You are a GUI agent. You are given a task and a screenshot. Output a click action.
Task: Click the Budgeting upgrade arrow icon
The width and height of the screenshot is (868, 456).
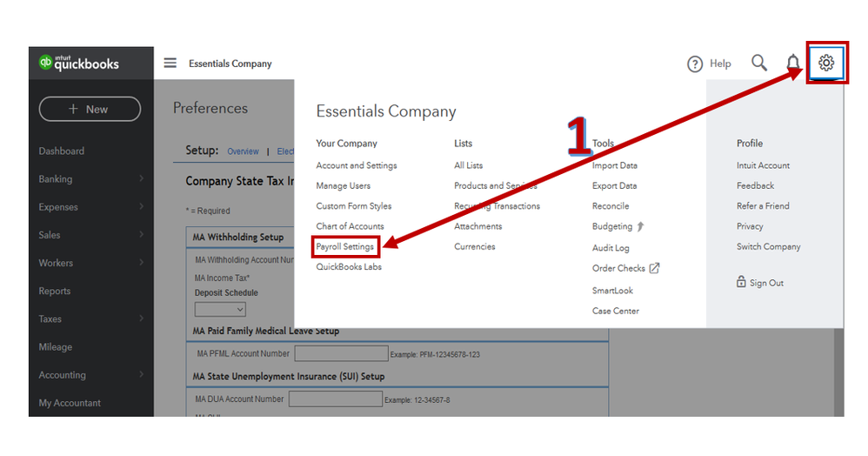coord(640,226)
